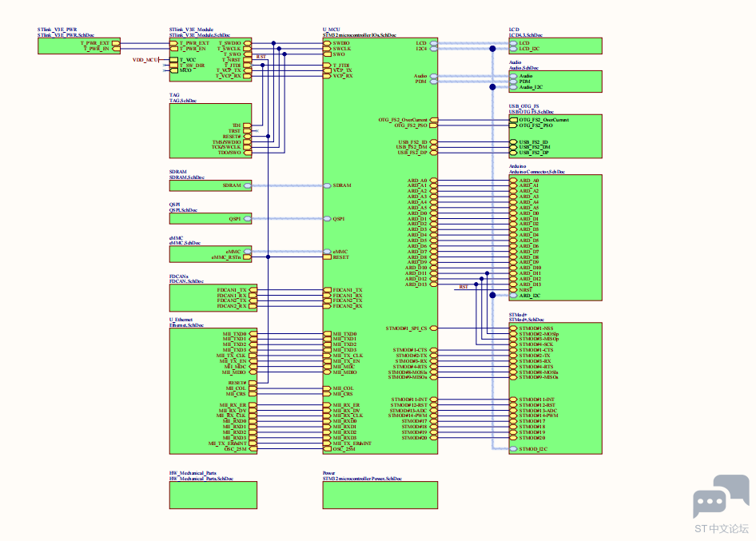Click the HW_Mechanical_Parts sheet block
756x541 pixels.
point(213,495)
